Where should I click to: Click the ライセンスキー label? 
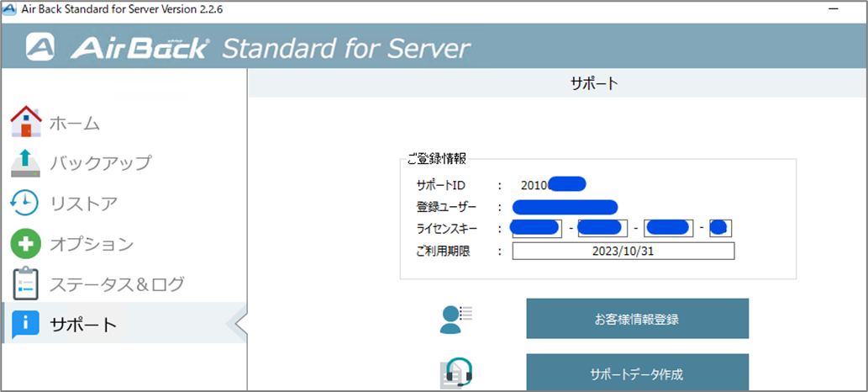446,229
